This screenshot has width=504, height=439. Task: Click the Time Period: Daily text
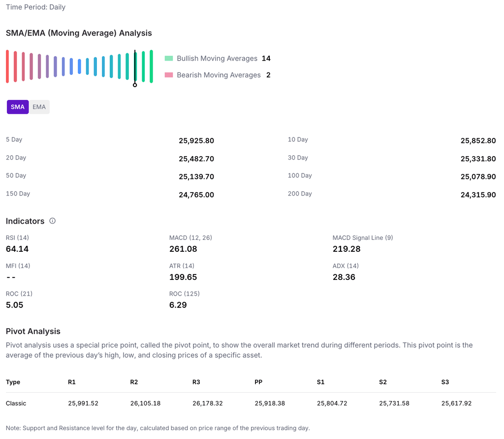pyautogui.click(x=35, y=7)
